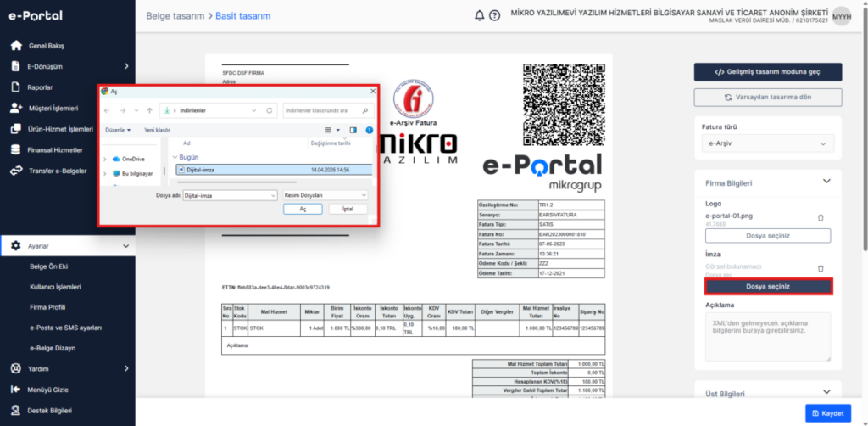868x426 pixels.
Task: Click the Müşteri İşlemleri person icon
Action: click(16, 108)
